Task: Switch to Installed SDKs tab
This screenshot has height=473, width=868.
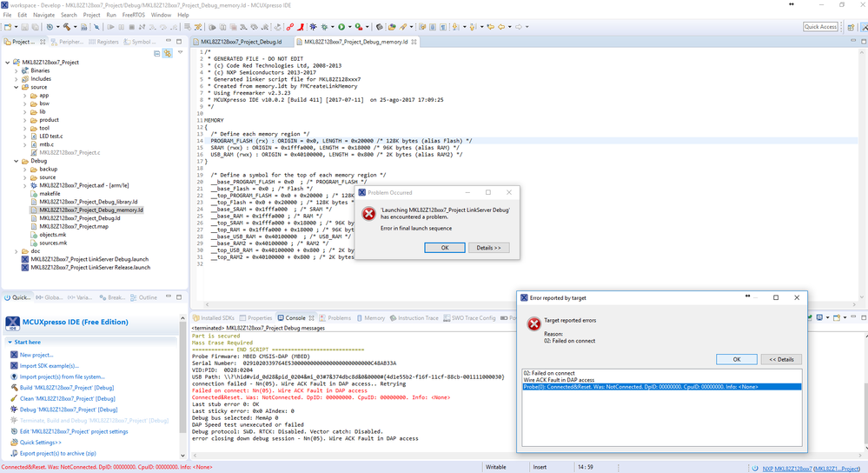Action: click(x=213, y=318)
